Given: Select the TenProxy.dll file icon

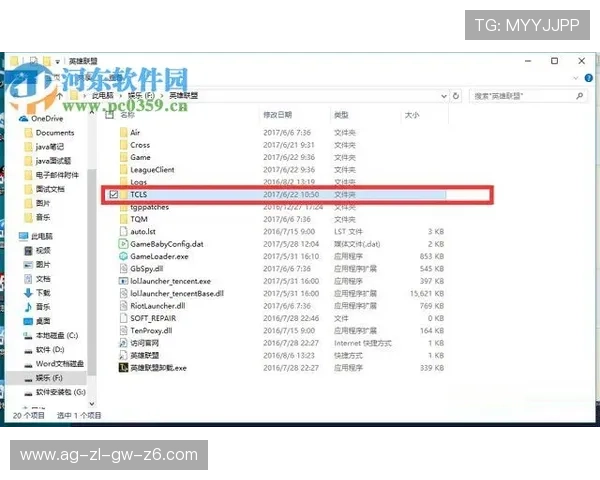Looking at the screenshot, I should click(x=123, y=331).
